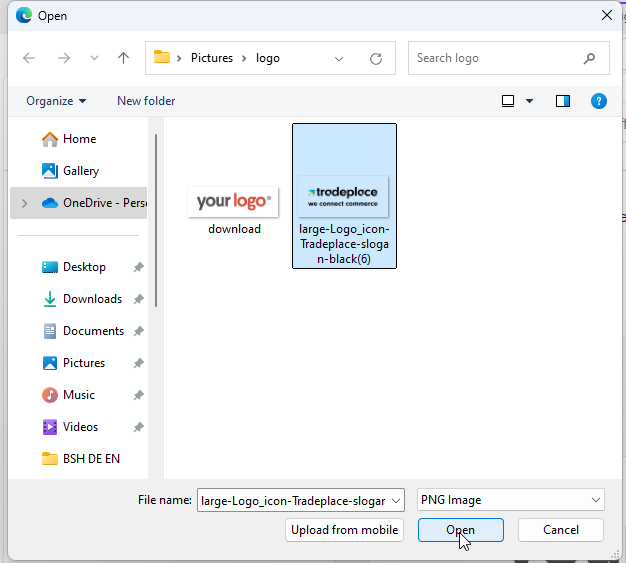Screen dimensions: 626x563
Task: Go to Home in sidebar
Action: click(79, 139)
